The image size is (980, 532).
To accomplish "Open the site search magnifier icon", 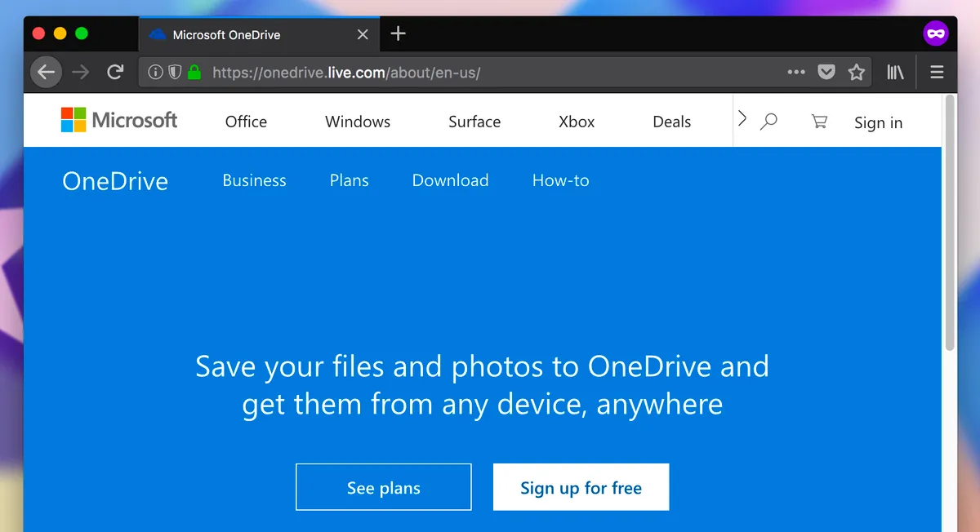I will click(x=768, y=122).
